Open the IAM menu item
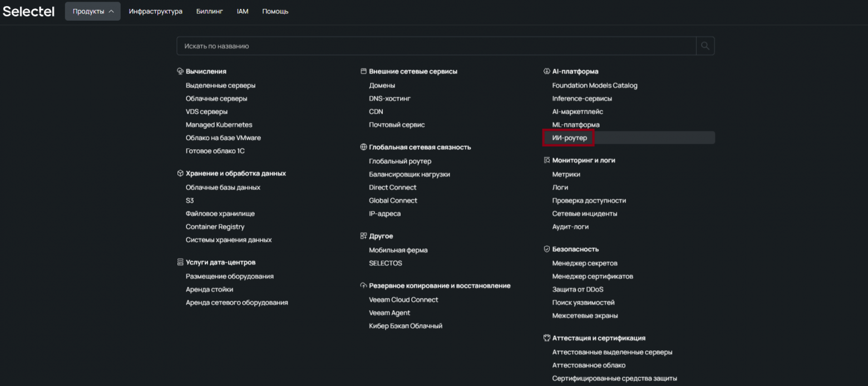This screenshot has width=868, height=386. (x=243, y=11)
